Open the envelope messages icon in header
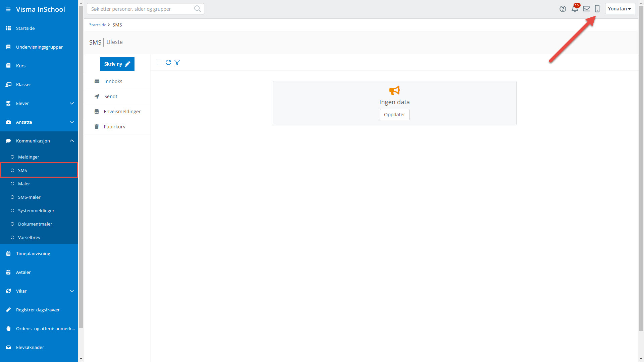Viewport: 644px width, 362px height. (x=587, y=9)
